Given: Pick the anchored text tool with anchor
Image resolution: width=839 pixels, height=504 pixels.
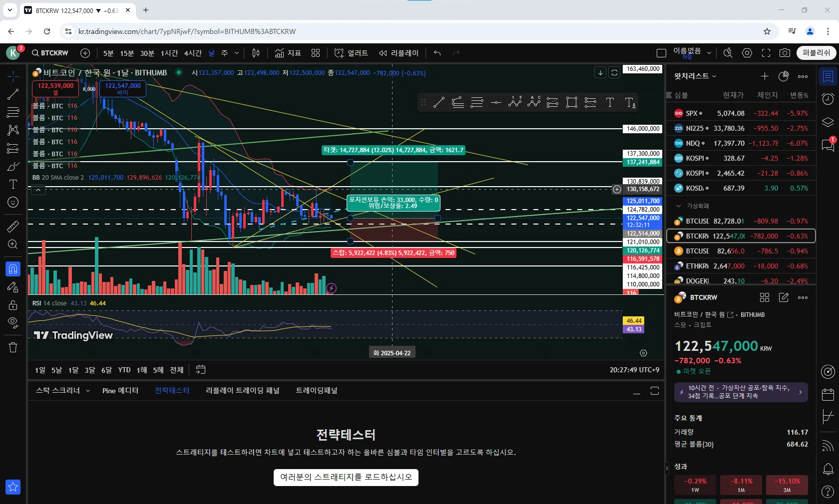Looking at the screenshot, I should point(630,103).
